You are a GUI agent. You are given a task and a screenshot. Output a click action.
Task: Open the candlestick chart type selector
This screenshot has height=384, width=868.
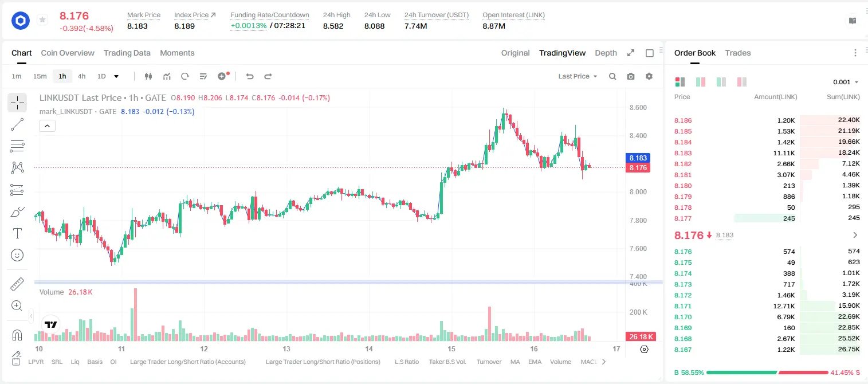[x=148, y=76]
